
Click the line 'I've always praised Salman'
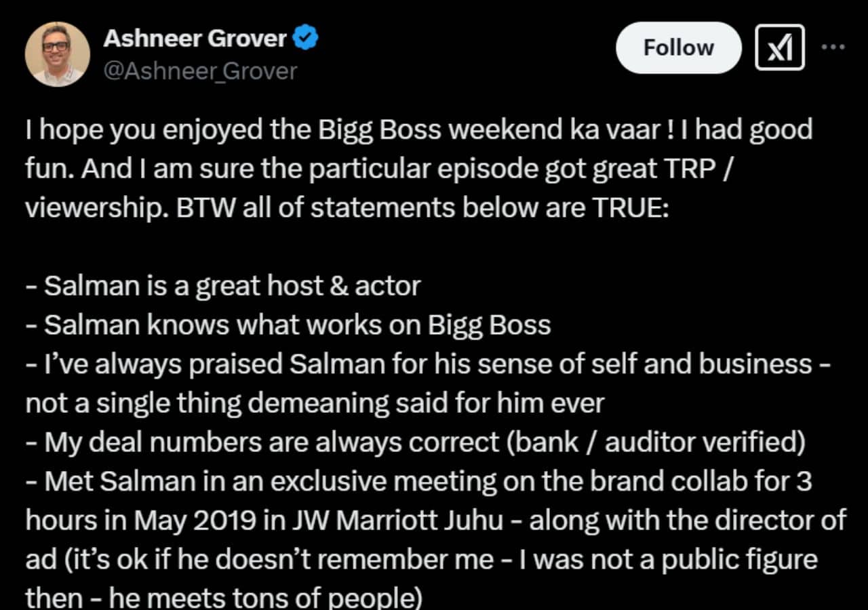click(429, 365)
